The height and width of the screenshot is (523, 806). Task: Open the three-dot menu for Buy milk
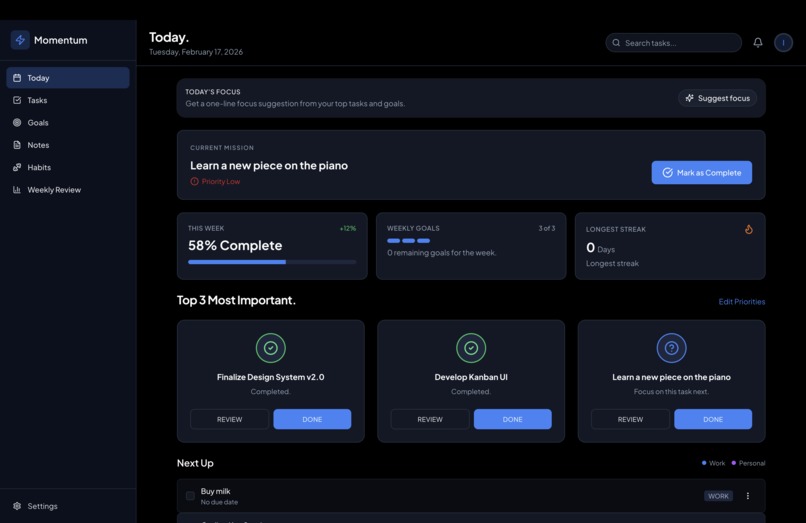pyautogui.click(x=747, y=496)
